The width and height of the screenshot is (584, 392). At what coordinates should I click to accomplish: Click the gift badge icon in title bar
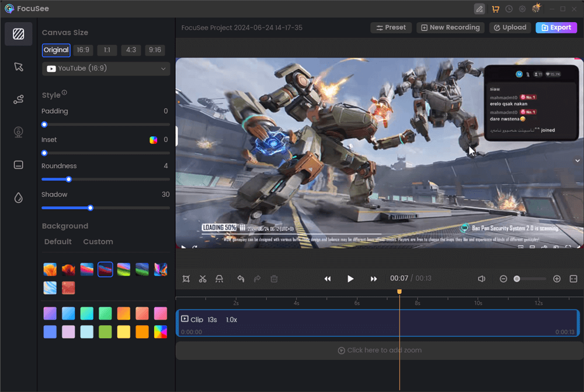[x=536, y=8]
